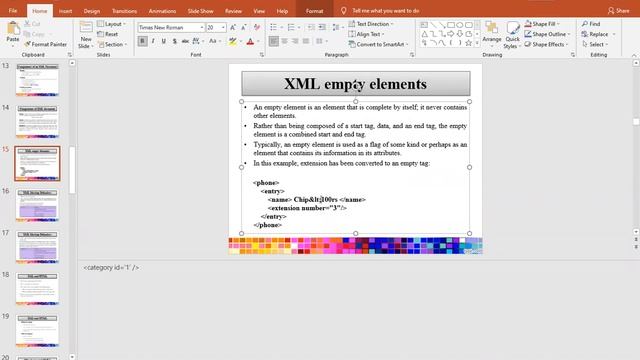Click the slide title XML empty elements
Screen dimensions: 640x360
(356, 84)
